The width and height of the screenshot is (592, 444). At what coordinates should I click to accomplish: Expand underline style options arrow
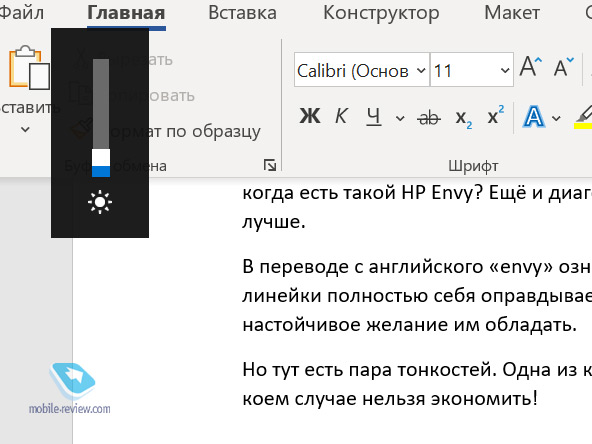click(400, 118)
